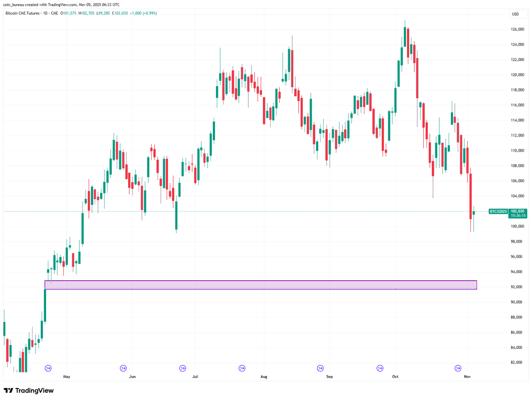
Task: Click the purple rollover icon near Oct
Action: click(x=380, y=368)
